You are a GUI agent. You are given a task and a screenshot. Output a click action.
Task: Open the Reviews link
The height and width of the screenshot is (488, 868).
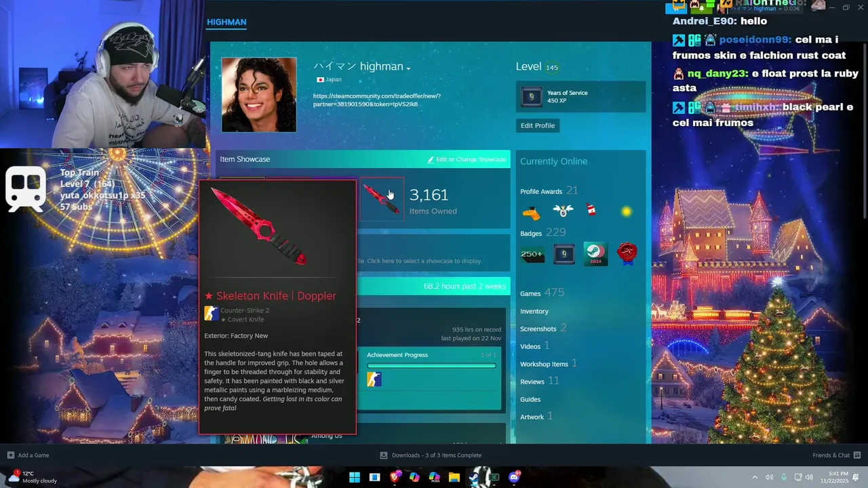click(x=532, y=382)
